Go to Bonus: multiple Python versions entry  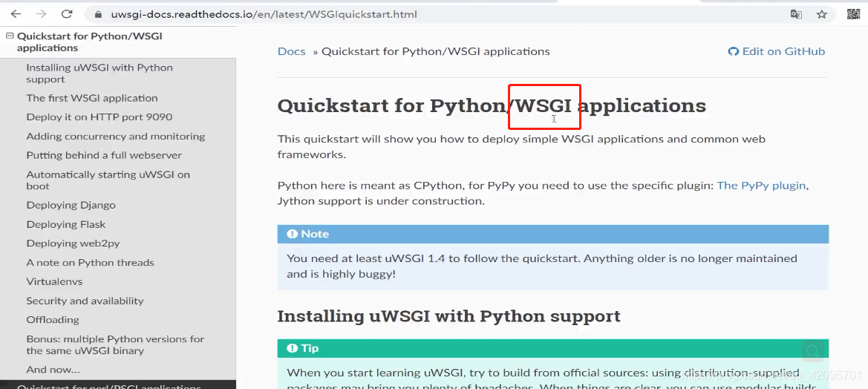pos(115,344)
